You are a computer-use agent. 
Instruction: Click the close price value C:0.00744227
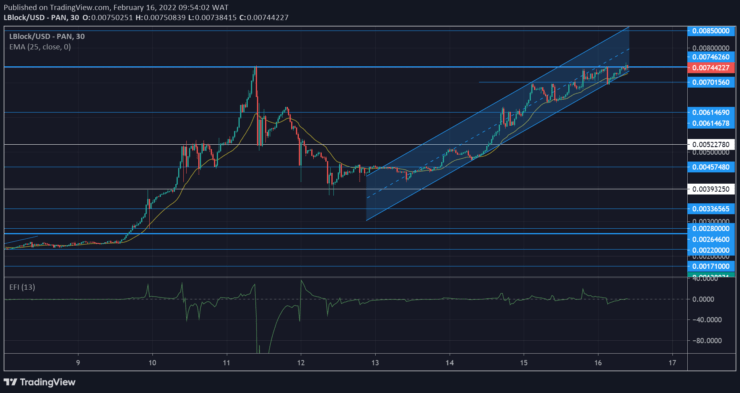click(x=264, y=17)
